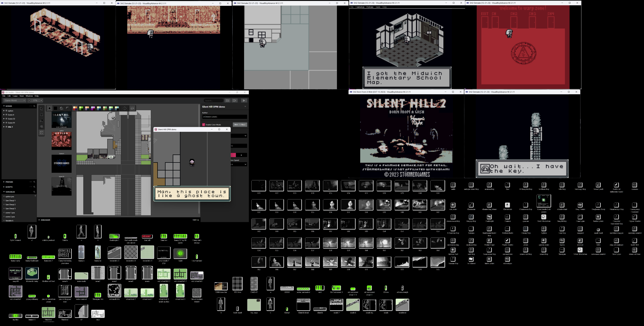Image resolution: width=644 pixels, height=326 pixels.
Task: Select the green second palette swatch
Action: [x=81, y=108]
